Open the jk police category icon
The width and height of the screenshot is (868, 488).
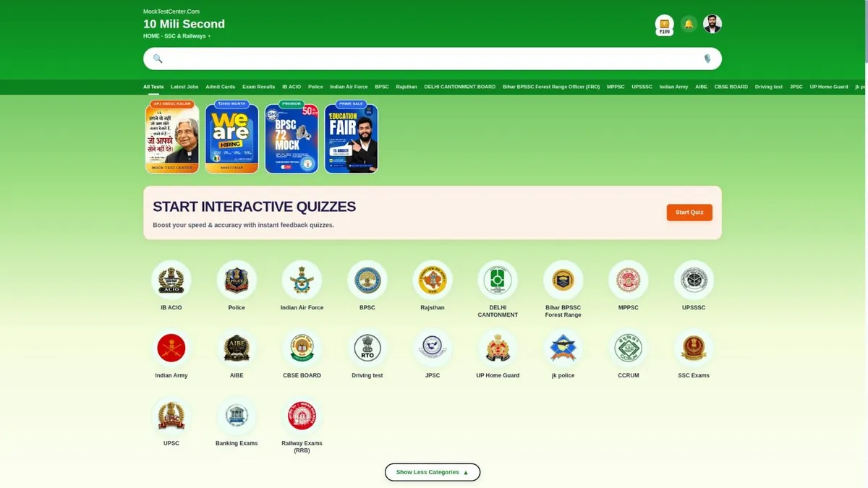(563, 348)
